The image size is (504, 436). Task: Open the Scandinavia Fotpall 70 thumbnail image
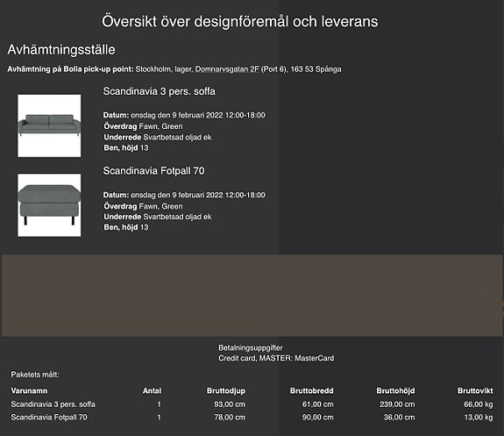pyautogui.click(x=49, y=205)
